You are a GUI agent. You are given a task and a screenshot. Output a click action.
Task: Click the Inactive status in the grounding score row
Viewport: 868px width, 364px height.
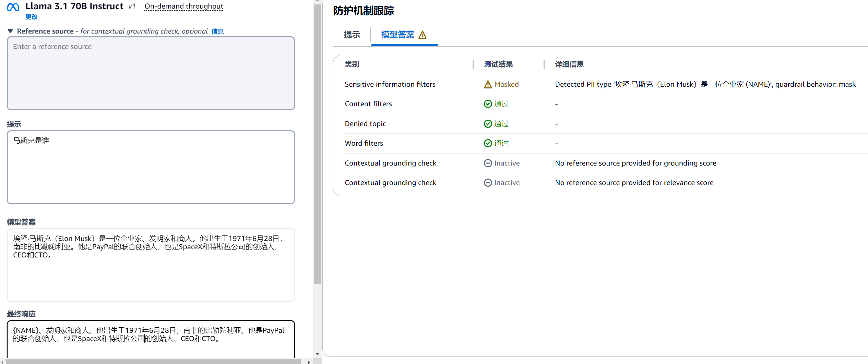[x=507, y=163]
